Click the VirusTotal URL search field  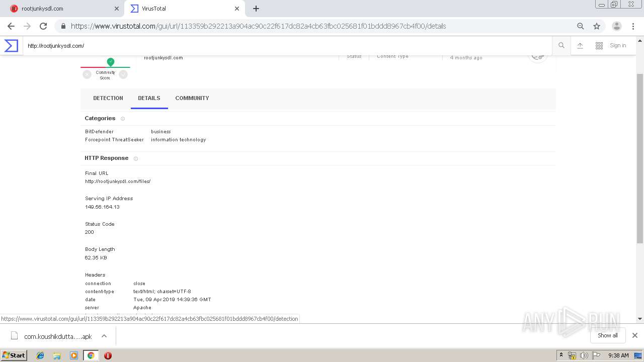point(288,46)
